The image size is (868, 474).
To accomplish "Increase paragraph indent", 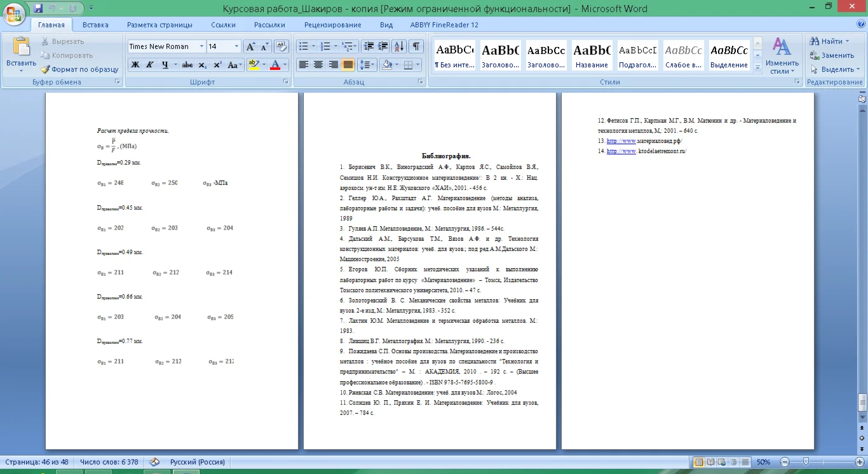I will tap(383, 46).
